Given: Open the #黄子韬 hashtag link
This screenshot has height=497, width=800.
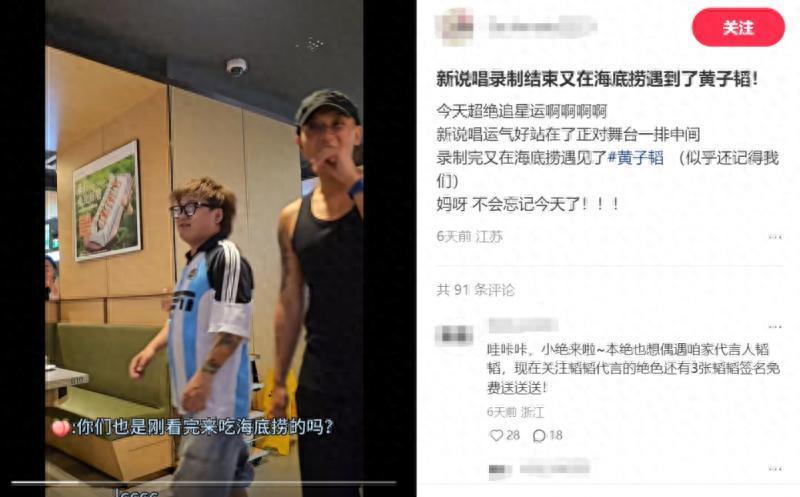Looking at the screenshot, I should pos(636,158).
